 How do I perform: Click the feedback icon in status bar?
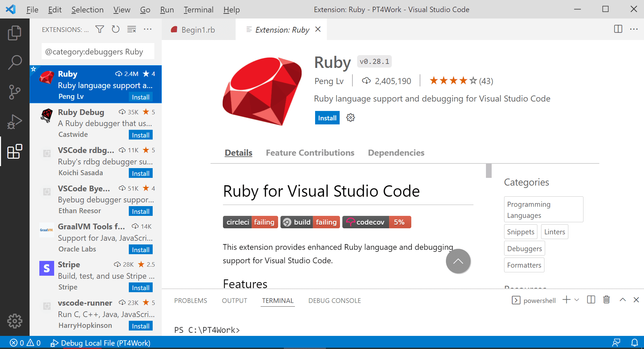[x=616, y=343]
